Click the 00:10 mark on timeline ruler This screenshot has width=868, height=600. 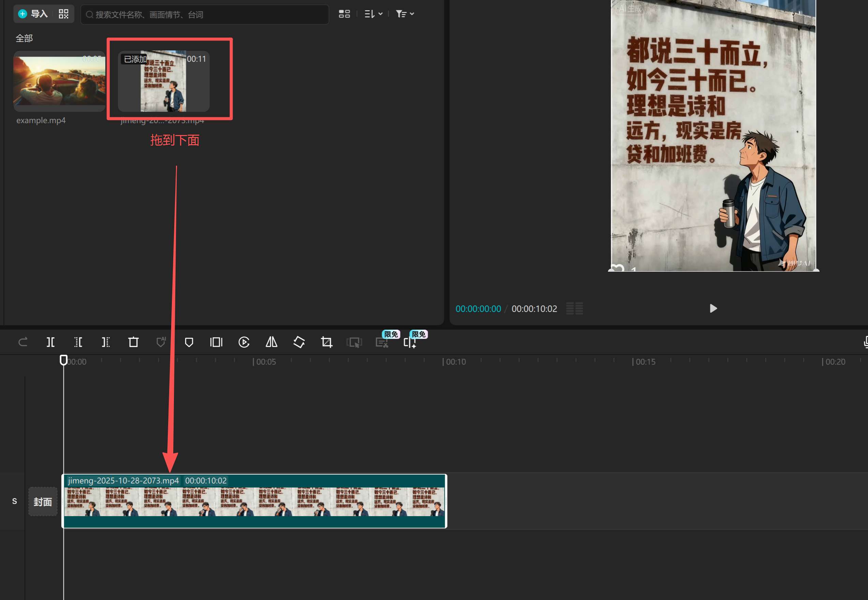coord(444,362)
